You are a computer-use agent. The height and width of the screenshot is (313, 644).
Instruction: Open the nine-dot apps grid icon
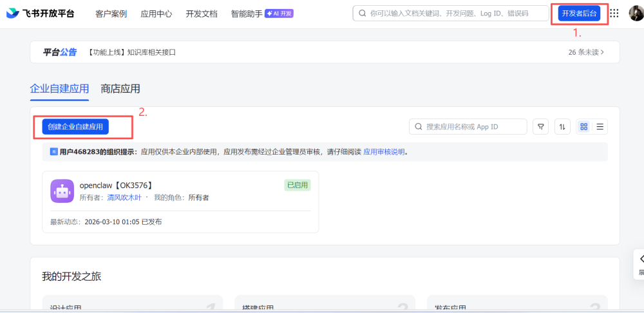tap(614, 14)
